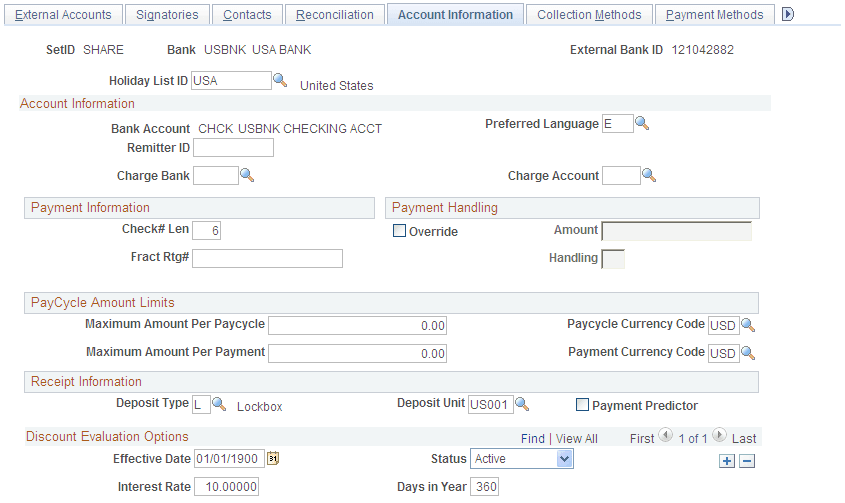Click the Effective Date field
This screenshot has width=845, height=503.
pyautogui.click(x=230, y=459)
